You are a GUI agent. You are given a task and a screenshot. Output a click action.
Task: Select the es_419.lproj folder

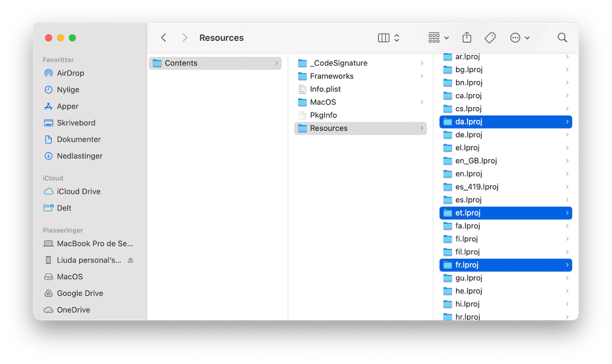[x=506, y=187]
